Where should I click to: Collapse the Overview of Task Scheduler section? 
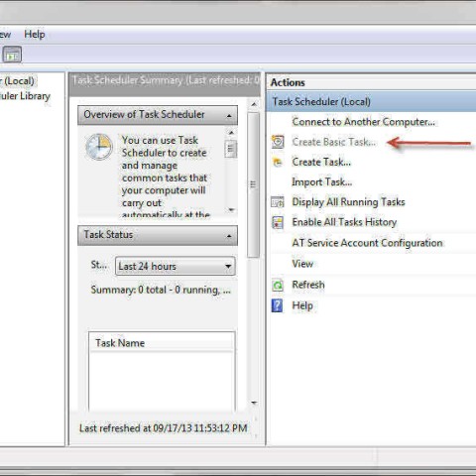pyautogui.click(x=229, y=116)
